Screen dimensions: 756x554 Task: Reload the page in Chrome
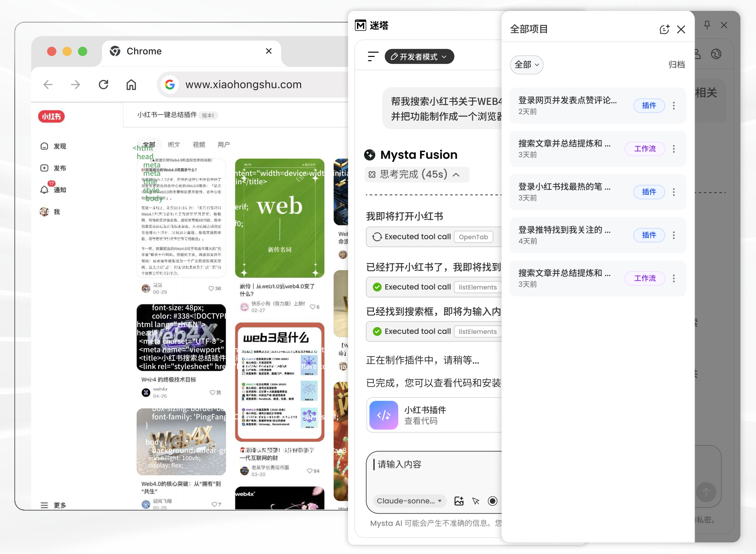click(x=104, y=85)
